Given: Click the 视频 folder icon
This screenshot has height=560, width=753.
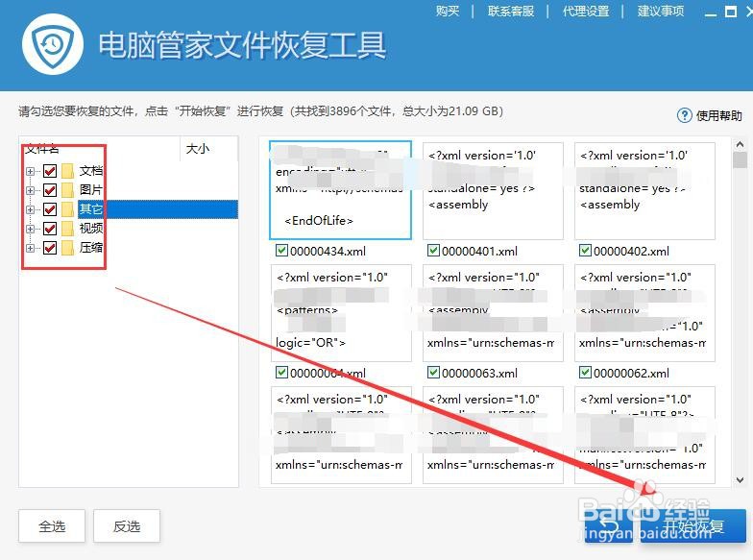Looking at the screenshot, I should [68, 229].
